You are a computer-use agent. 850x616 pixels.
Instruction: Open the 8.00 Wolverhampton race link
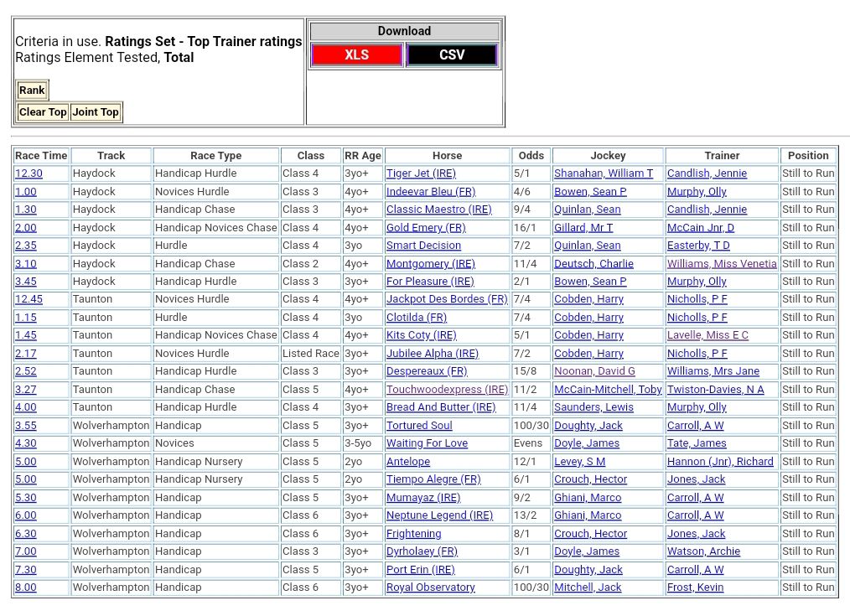26,588
